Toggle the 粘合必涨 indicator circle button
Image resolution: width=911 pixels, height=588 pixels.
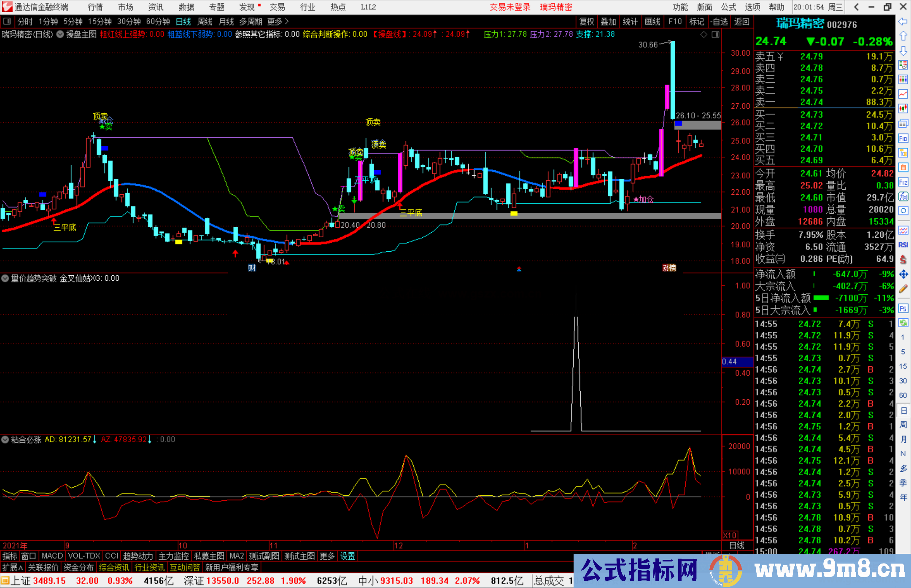5,440
